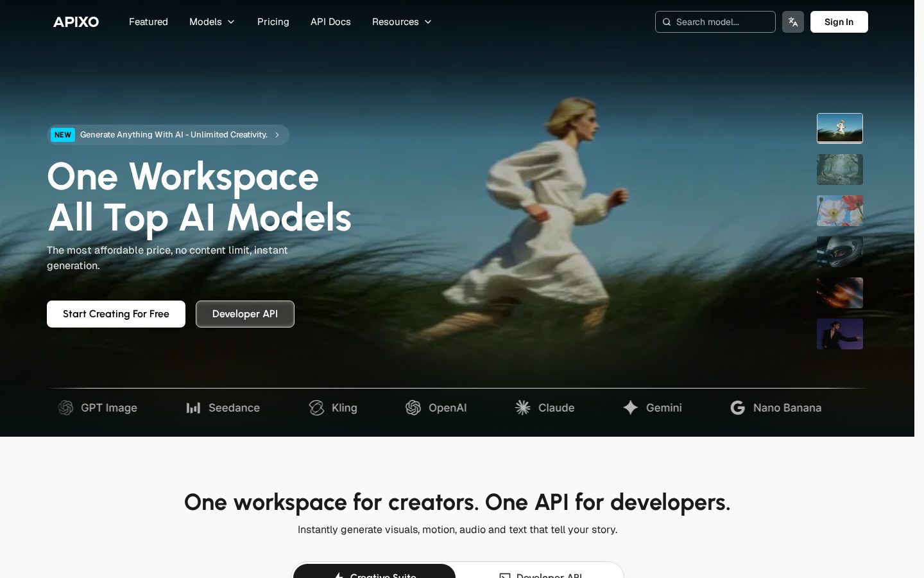Click the Kling logo icon
Viewport: 924px width, 578px height.
point(316,408)
